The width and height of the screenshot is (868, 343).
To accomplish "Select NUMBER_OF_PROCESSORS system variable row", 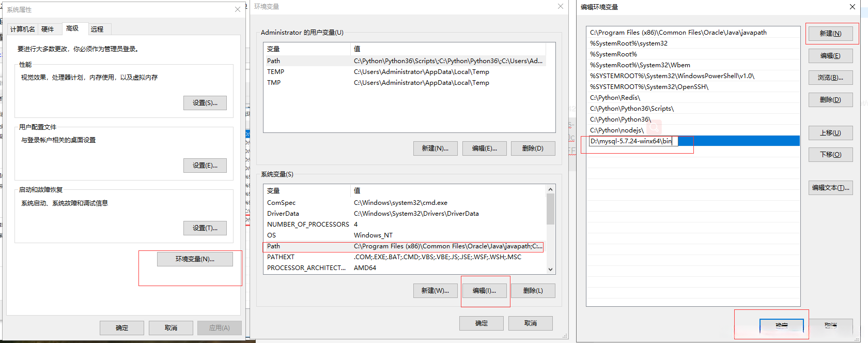I will point(405,225).
